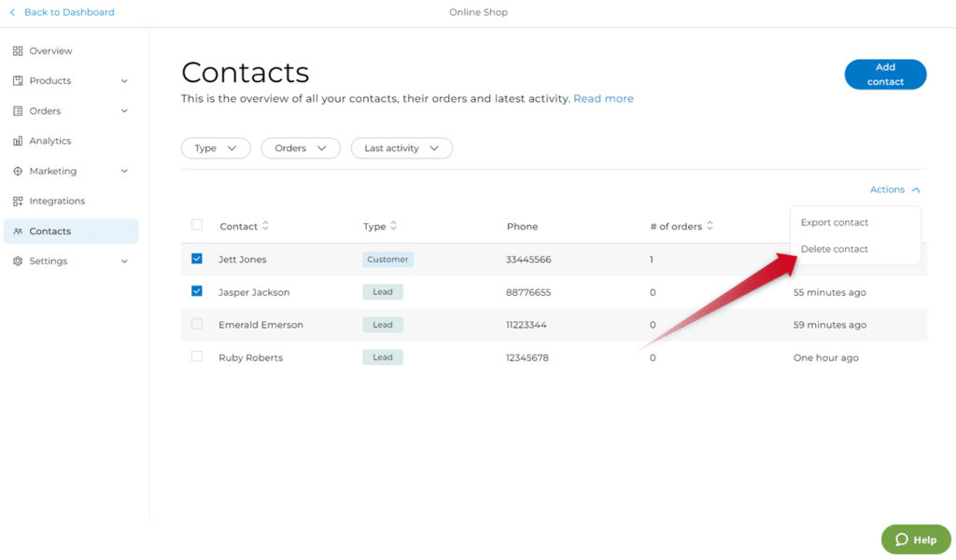Click the Marketing target icon

[18, 172]
